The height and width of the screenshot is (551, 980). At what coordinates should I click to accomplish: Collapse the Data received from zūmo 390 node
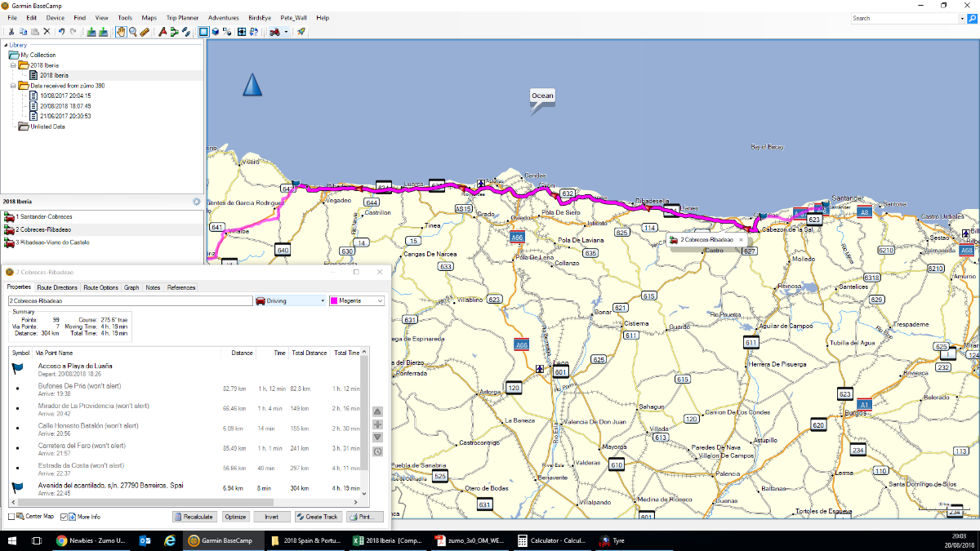click(13, 85)
